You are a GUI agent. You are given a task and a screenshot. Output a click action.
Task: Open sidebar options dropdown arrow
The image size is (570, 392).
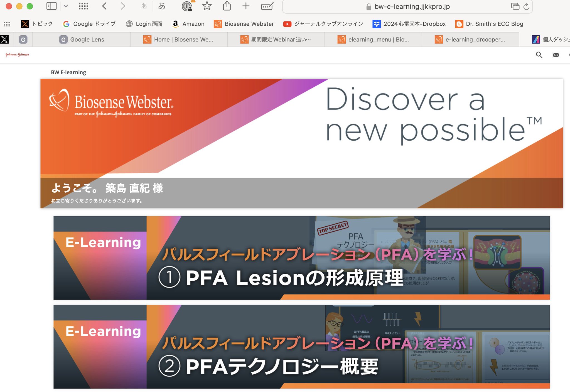tap(66, 6)
